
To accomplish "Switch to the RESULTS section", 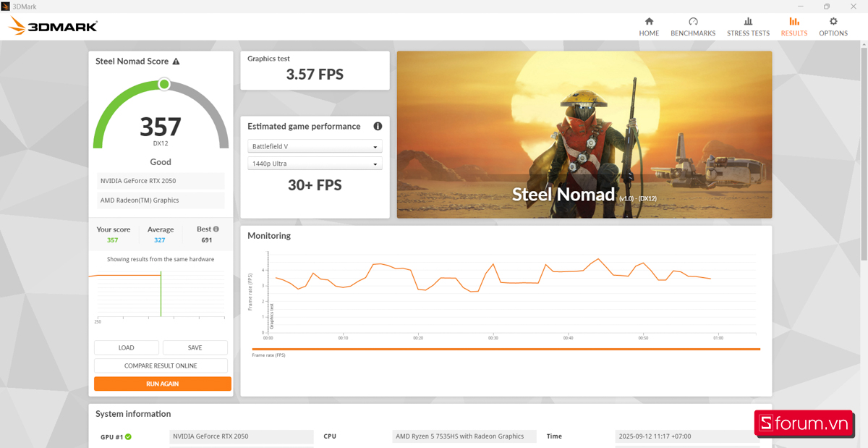I will (x=794, y=27).
